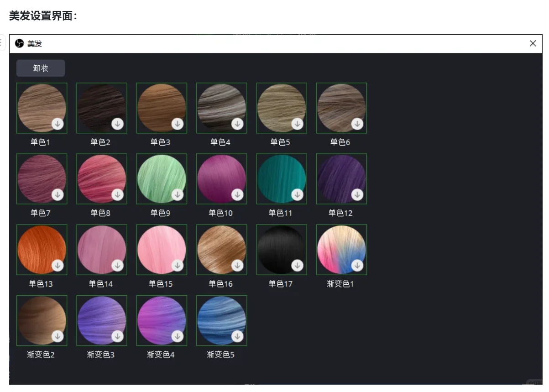This screenshot has width=549, height=392.
Task: Click the download arrow on 单色11
Action: coord(298,194)
